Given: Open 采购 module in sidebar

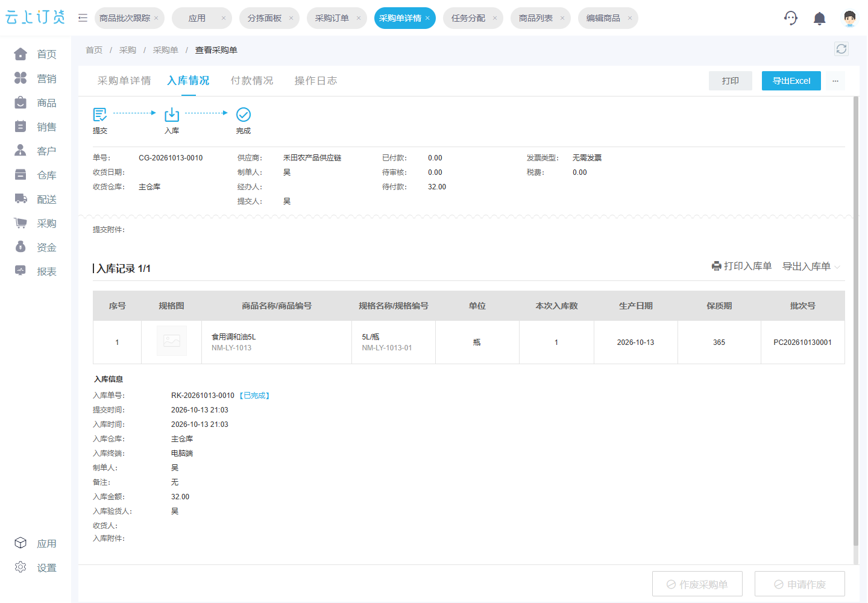Looking at the screenshot, I should (x=36, y=223).
